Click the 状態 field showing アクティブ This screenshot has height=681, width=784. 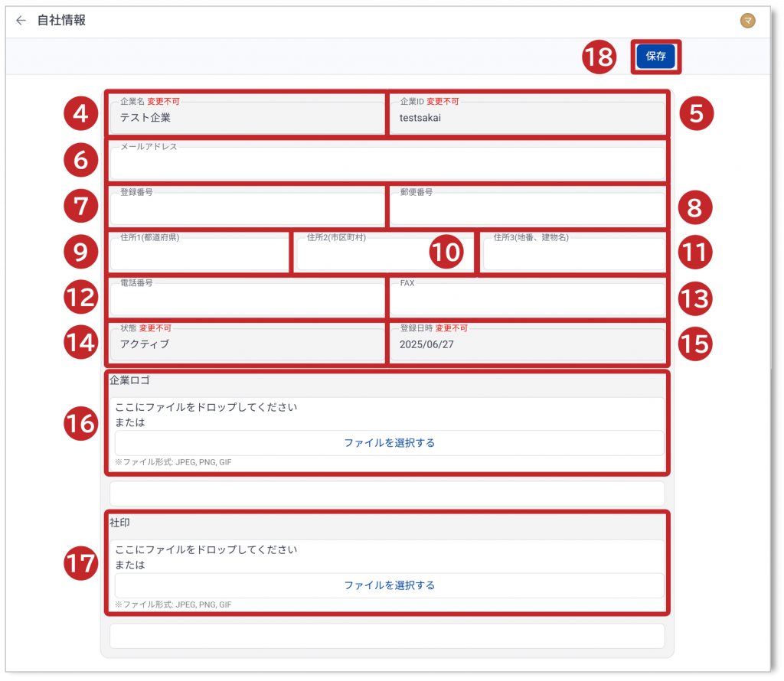[247, 344]
